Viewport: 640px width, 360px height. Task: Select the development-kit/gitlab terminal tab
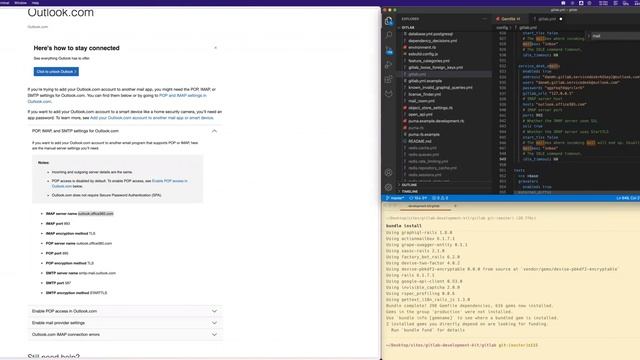[x=424, y=206]
